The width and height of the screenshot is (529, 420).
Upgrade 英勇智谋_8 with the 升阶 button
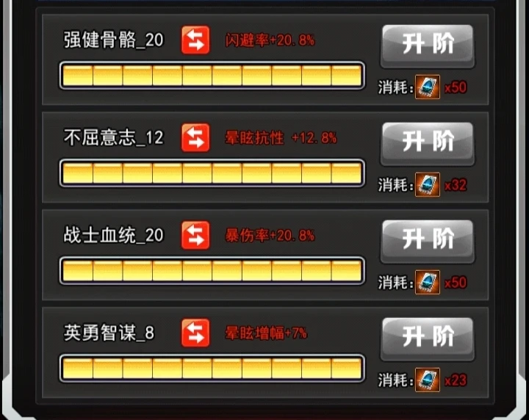tap(428, 338)
